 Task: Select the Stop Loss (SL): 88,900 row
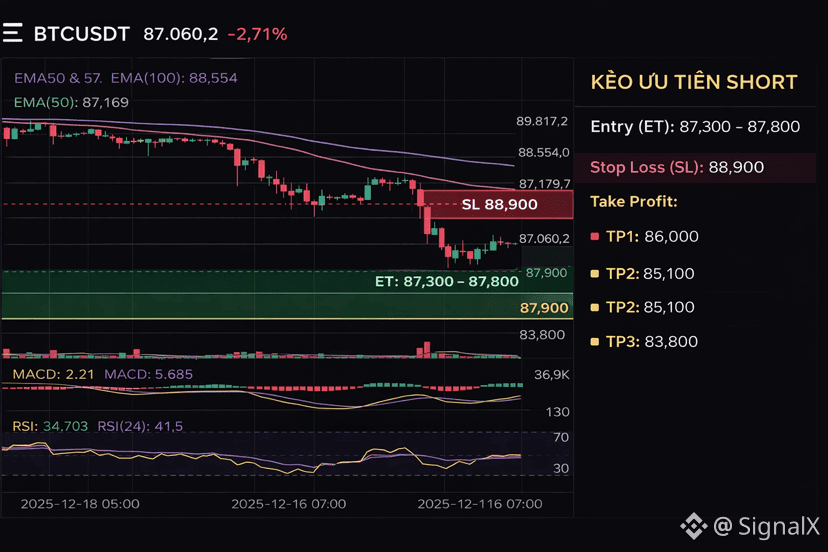point(695,168)
